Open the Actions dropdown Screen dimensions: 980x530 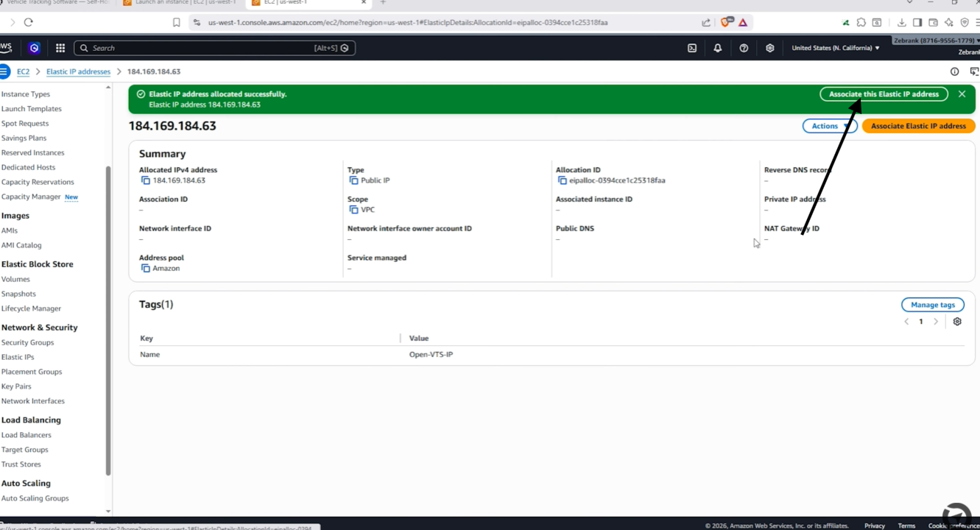click(829, 126)
